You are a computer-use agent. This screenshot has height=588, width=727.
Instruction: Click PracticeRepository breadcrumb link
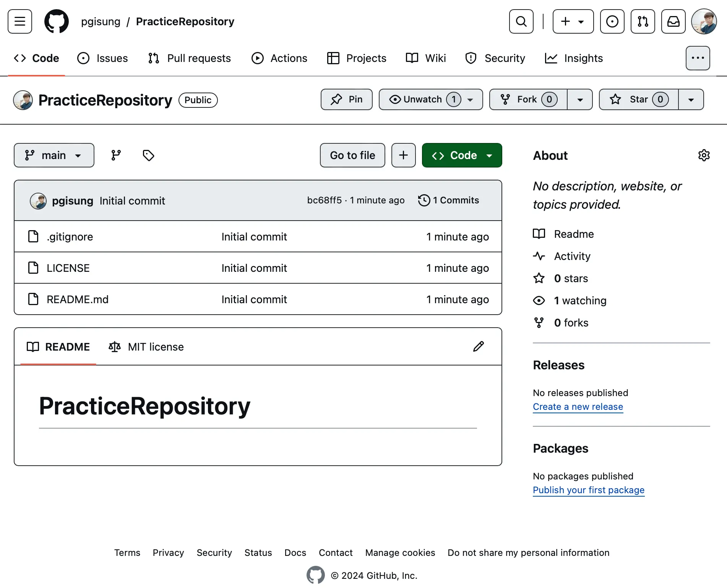(185, 21)
